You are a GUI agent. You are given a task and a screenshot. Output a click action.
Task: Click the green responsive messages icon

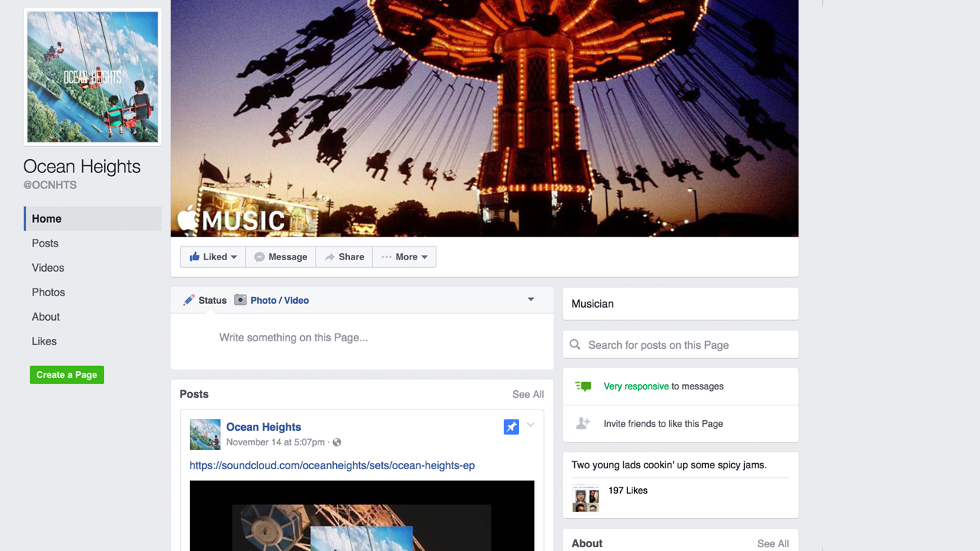tap(583, 386)
